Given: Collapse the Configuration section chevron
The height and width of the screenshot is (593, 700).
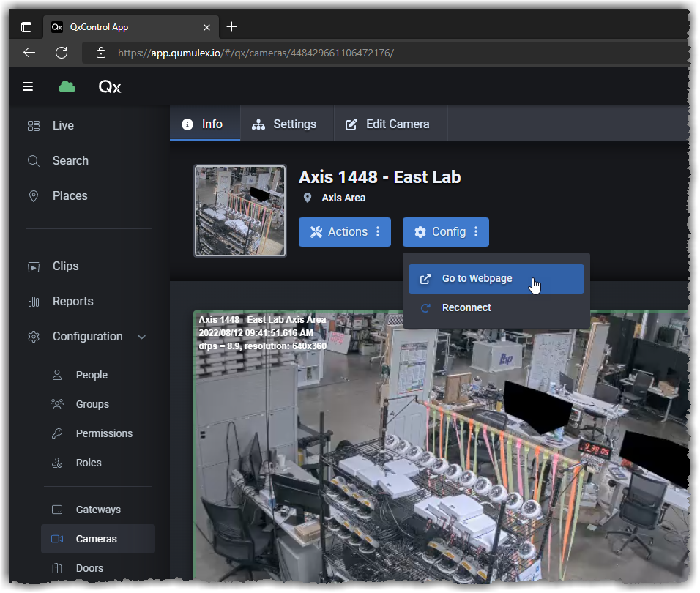Looking at the screenshot, I should point(142,337).
